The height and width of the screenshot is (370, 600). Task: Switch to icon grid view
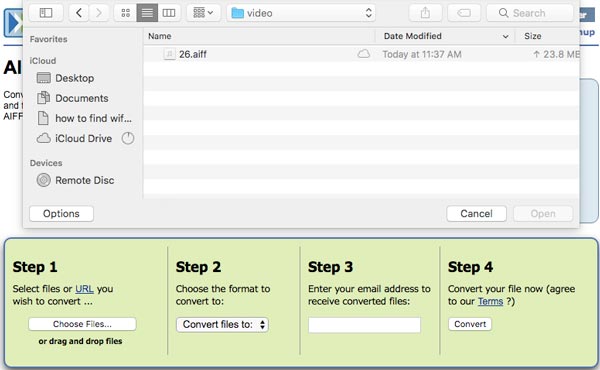126,13
